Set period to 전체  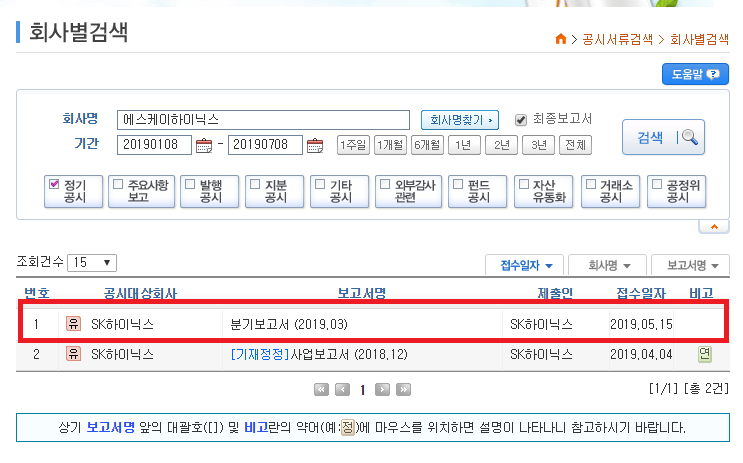click(x=575, y=145)
